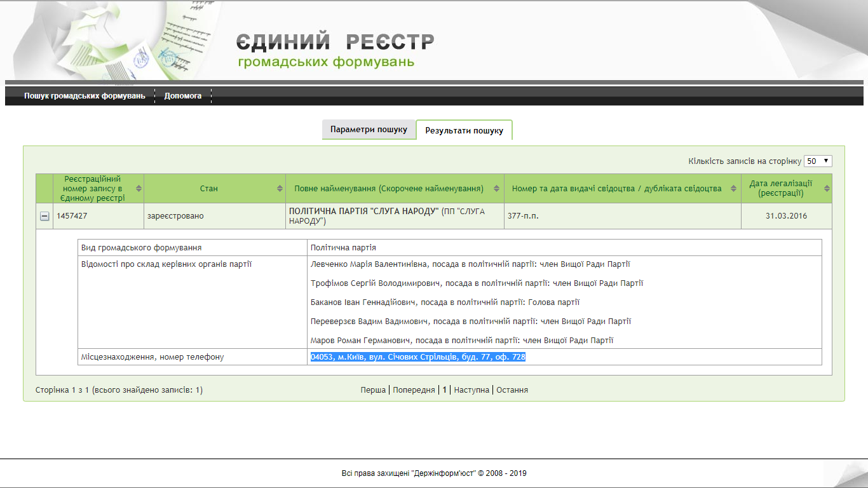
Task: Click the highlighted address 04053 м.Київ
Action: pos(418,357)
